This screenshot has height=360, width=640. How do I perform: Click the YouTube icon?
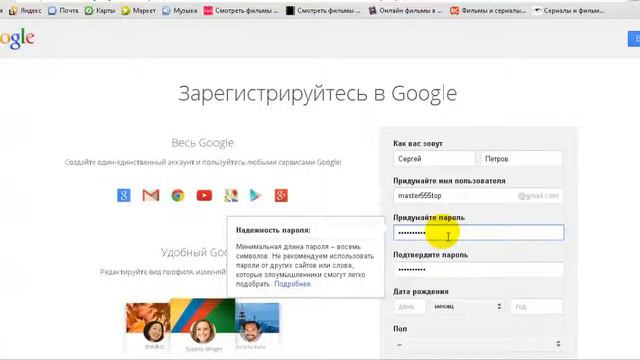click(x=204, y=196)
